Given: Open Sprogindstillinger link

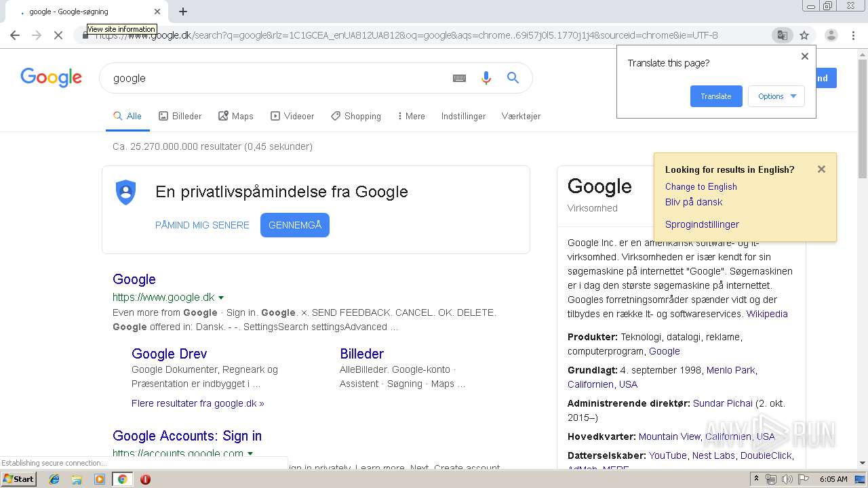Looking at the screenshot, I should [x=702, y=224].
